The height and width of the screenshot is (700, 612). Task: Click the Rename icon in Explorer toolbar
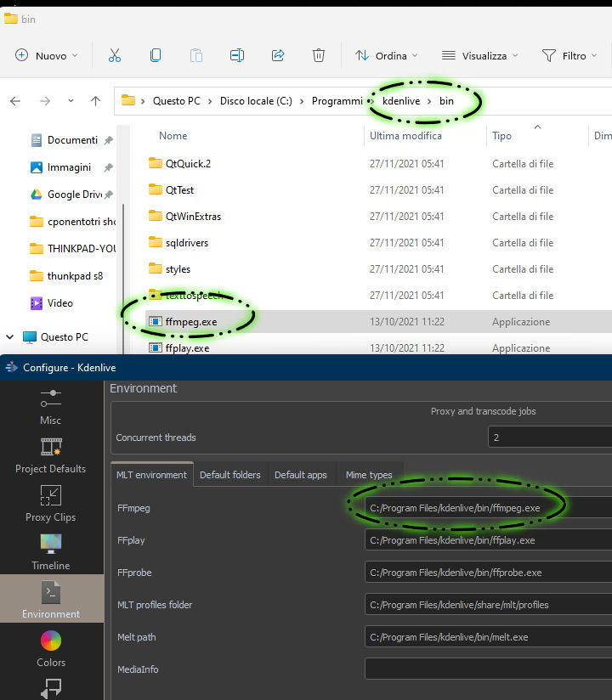coord(237,55)
